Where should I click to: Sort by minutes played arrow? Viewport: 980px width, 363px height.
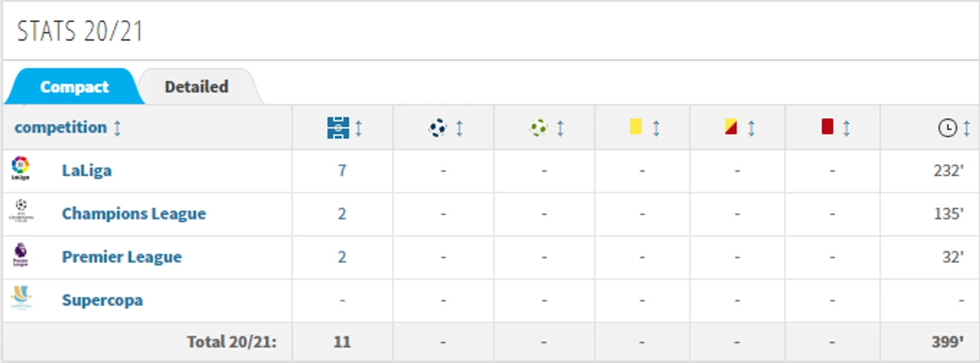click(x=967, y=128)
